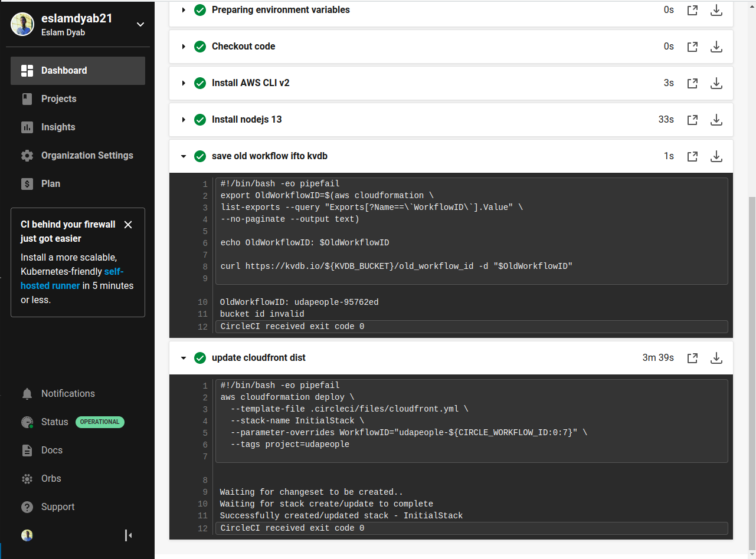The width and height of the screenshot is (756, 559).
Task: Click the small user avatar at sidebar bottom
Action: [x=27, y=535]
